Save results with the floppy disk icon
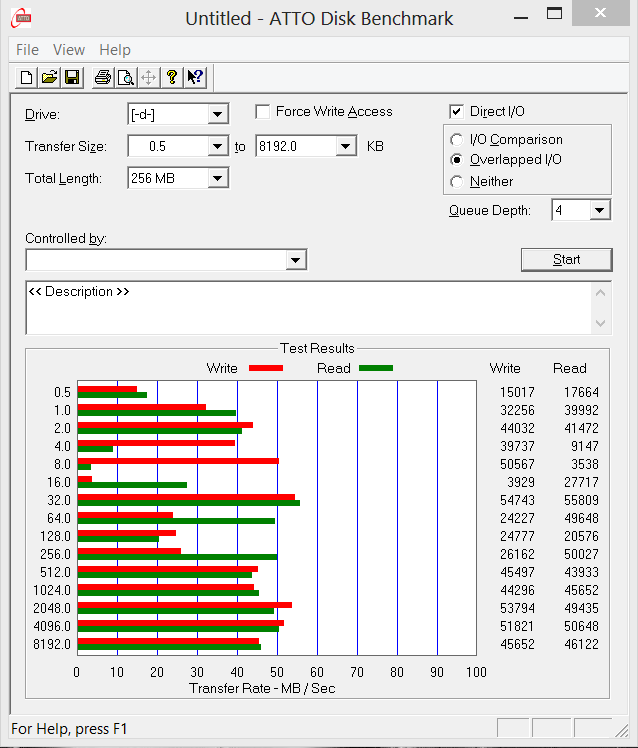Screen dimensions: 638x748 (x=72, y=77)
